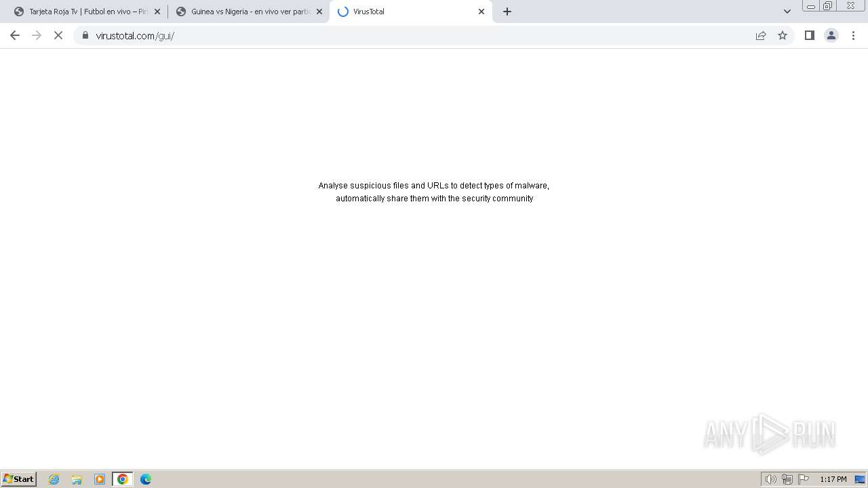Open the Chrome profile menu
The image size is (868, 488).
click(831, 35)
